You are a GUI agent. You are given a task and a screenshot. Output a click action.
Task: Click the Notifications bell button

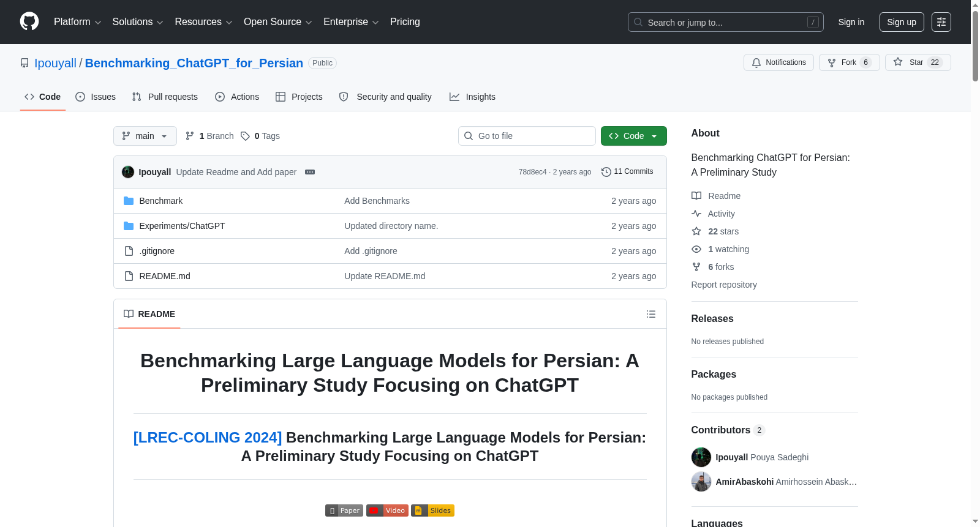(x=778, y=62)
